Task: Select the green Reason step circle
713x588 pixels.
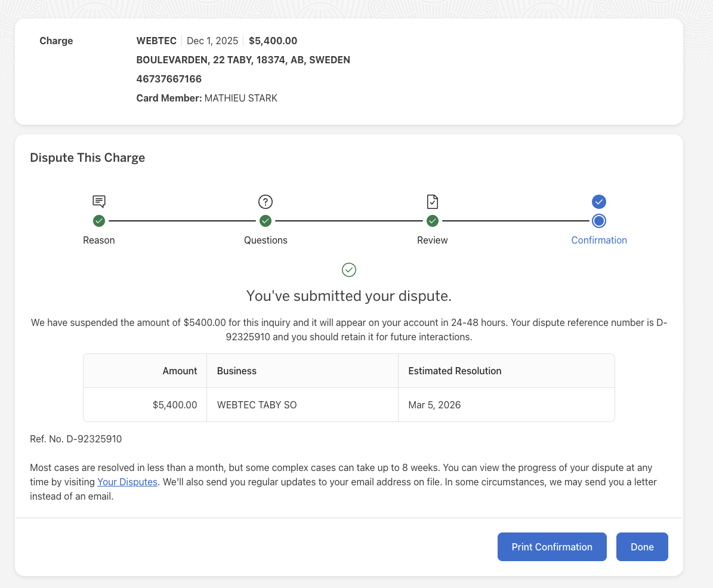Action: pos(99,221)
